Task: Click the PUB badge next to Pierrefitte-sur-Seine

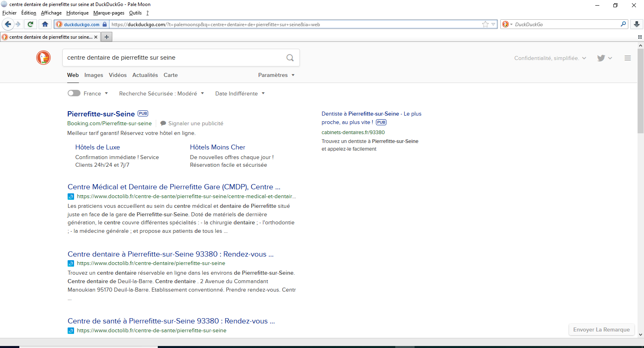Action: (143, 114)
